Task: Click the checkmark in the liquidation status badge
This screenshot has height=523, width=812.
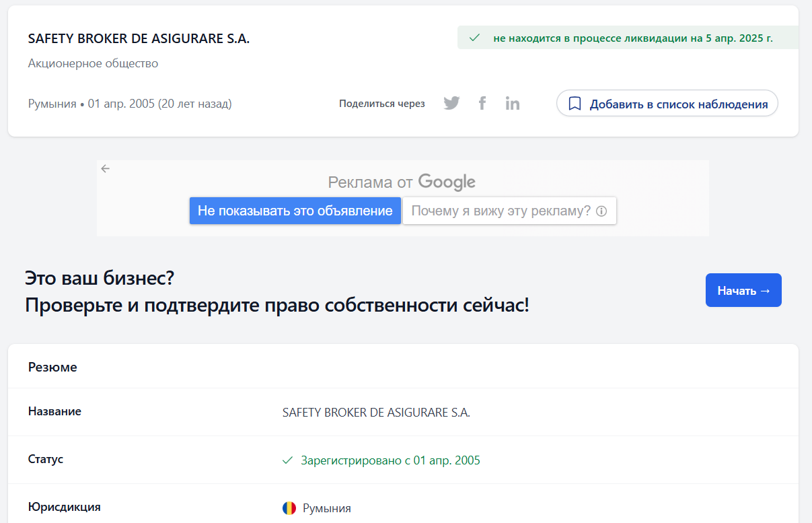Action: pyautogui.click(x=474, y=38)
